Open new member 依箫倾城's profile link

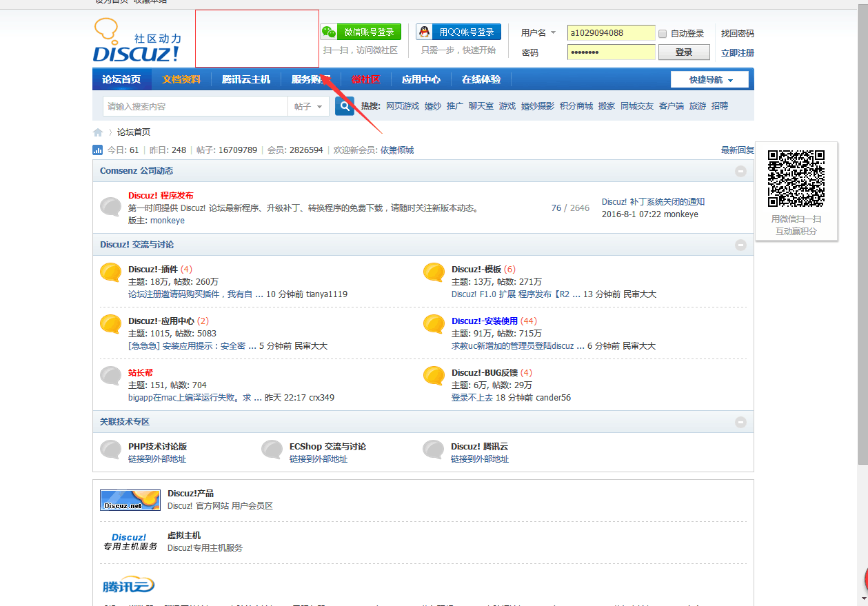point(397,150)
